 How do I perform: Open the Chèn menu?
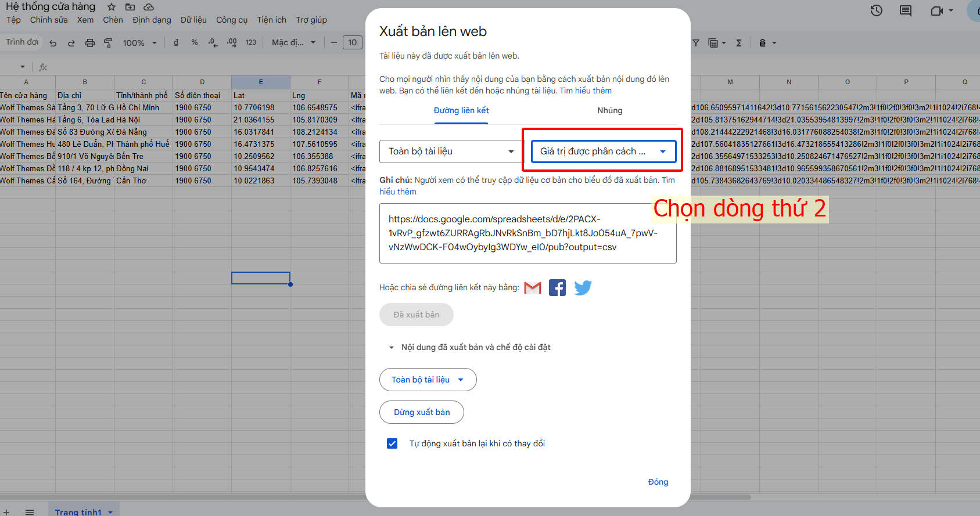pos(113,20)
